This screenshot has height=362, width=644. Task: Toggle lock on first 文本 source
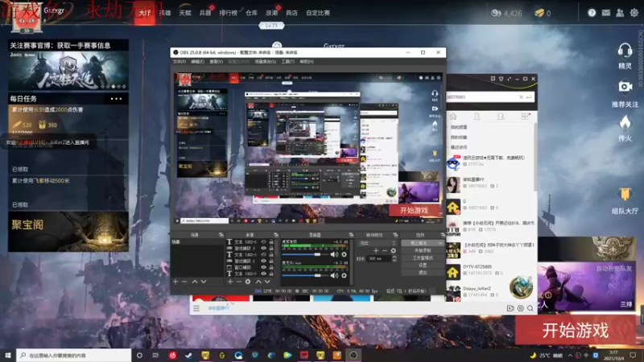tap(271, 242)
